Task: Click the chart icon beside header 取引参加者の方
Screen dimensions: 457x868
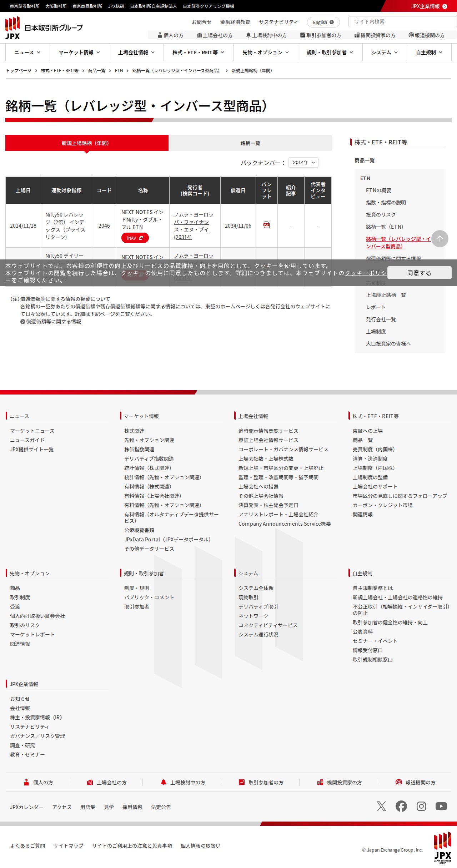Action: 303,35
